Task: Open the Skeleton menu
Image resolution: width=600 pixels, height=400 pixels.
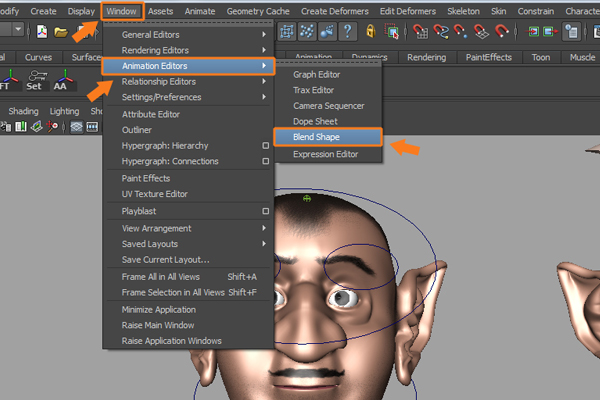Action: pyautogui.click(x=463, y=11)
